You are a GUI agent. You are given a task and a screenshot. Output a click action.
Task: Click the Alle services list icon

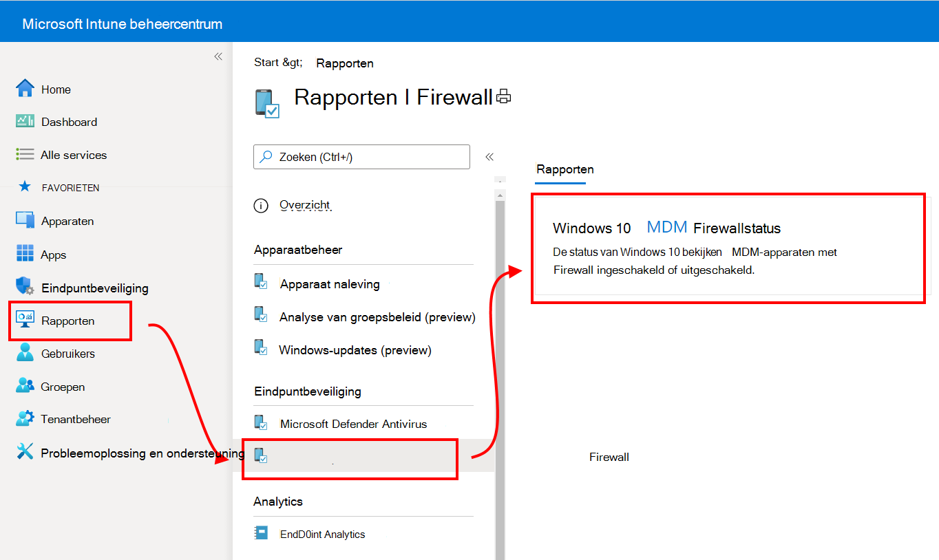[25, 155]
